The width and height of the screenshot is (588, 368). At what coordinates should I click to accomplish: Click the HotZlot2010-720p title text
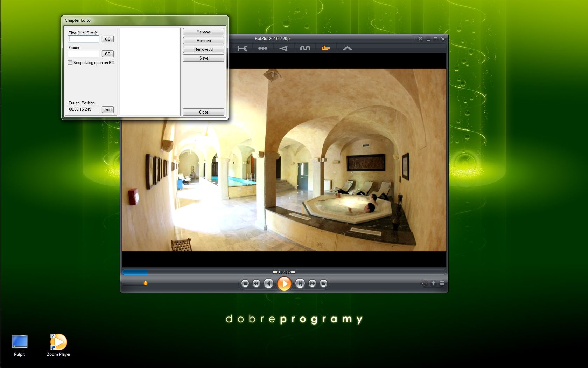272,39
